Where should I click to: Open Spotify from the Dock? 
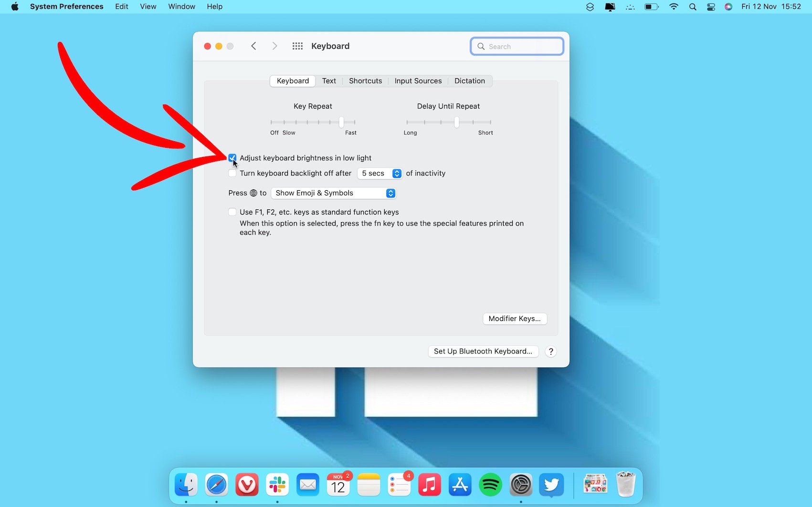pyautogui.click(x=490, y=484)
